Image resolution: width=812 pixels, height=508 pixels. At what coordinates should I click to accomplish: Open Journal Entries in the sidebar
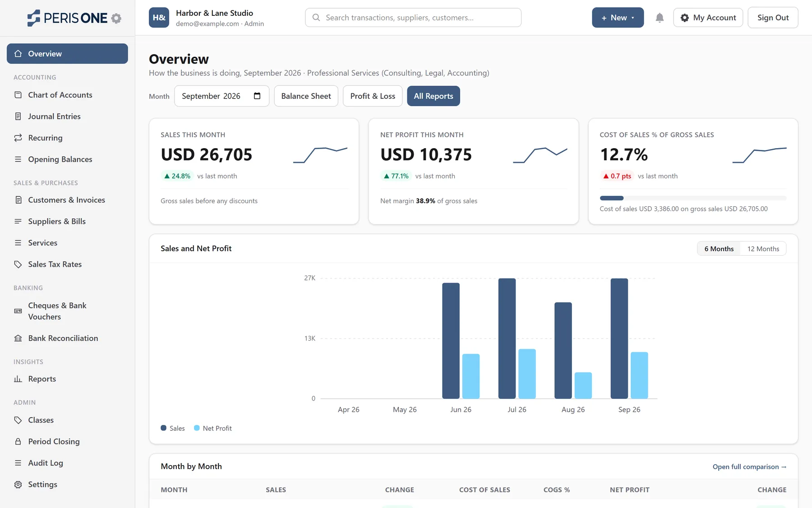tap(67, 117)
